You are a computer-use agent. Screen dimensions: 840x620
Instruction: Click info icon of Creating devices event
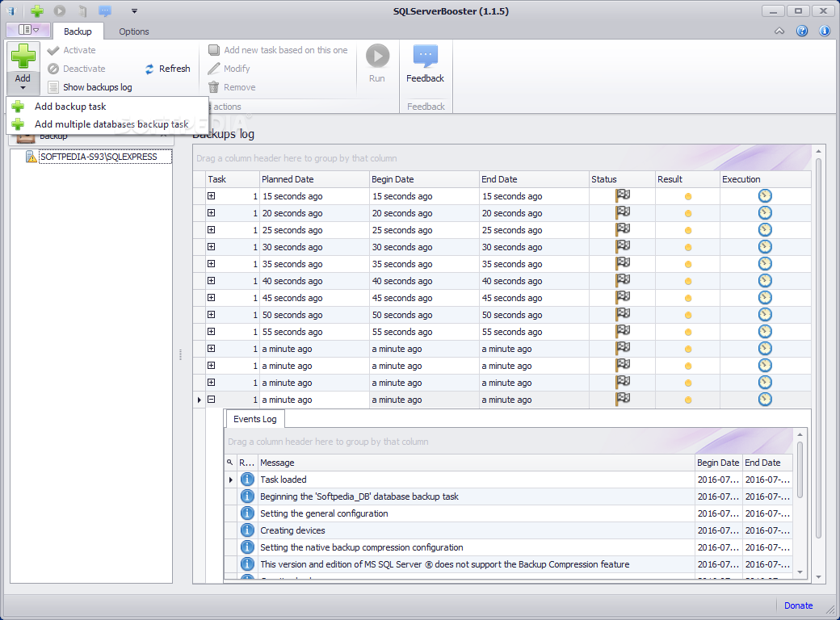(247, 530)
